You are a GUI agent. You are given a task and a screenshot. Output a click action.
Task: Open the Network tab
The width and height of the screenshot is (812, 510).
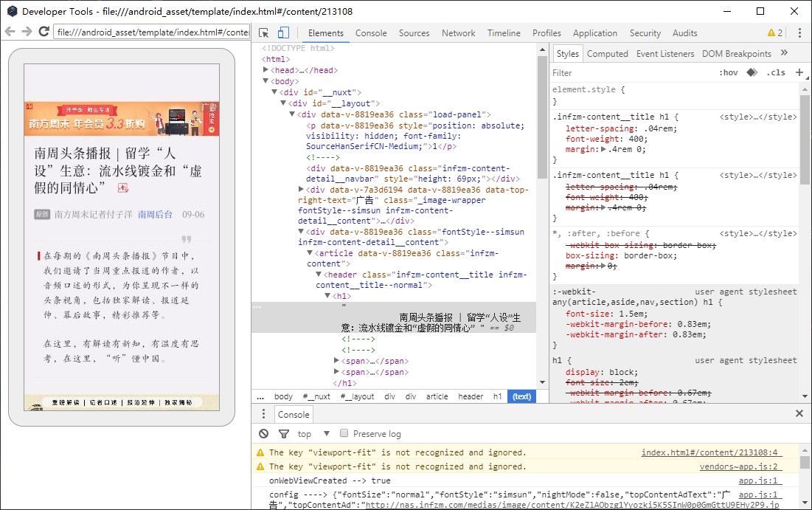point(458,32)
